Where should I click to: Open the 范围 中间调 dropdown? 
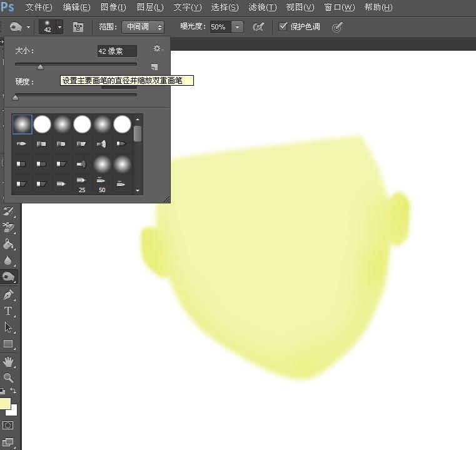coord(143,27)
